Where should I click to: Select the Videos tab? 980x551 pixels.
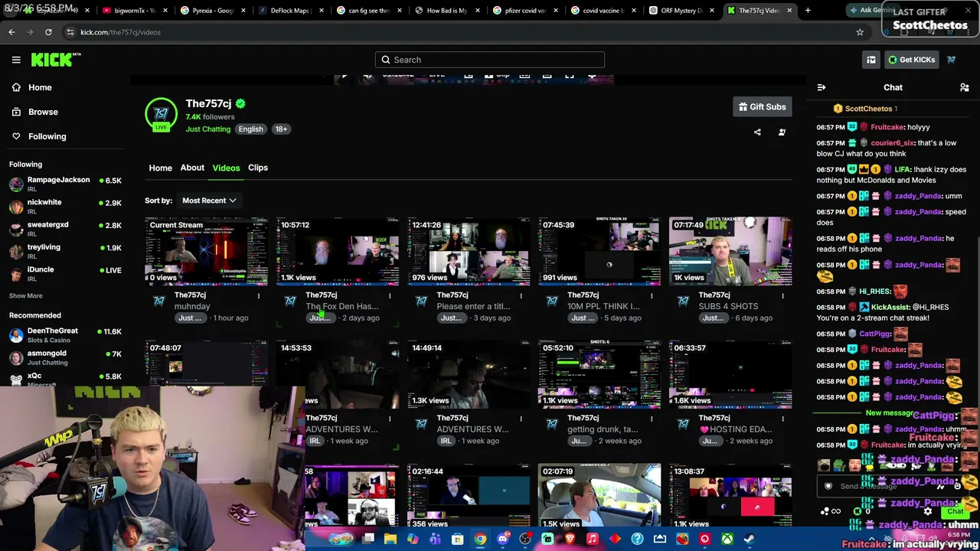[226, 168]
